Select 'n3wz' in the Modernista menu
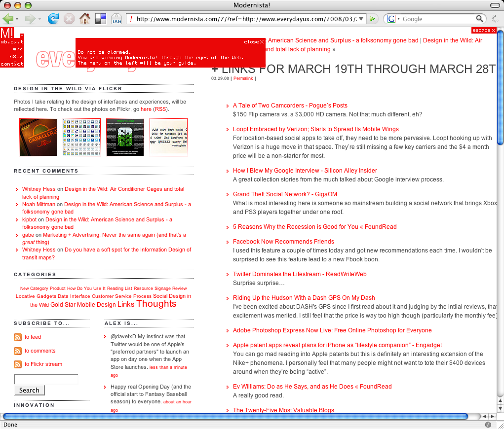The height and width of the screenshot is (429, 504). point(16,57)
